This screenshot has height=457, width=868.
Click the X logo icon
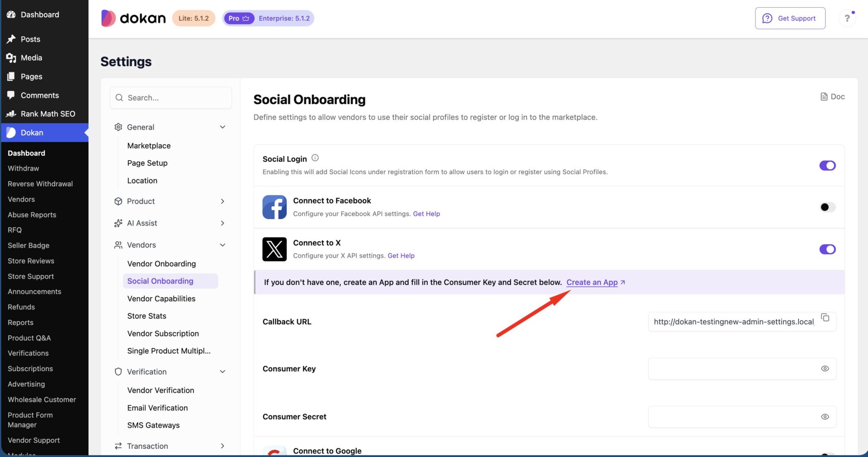point(274,249)
